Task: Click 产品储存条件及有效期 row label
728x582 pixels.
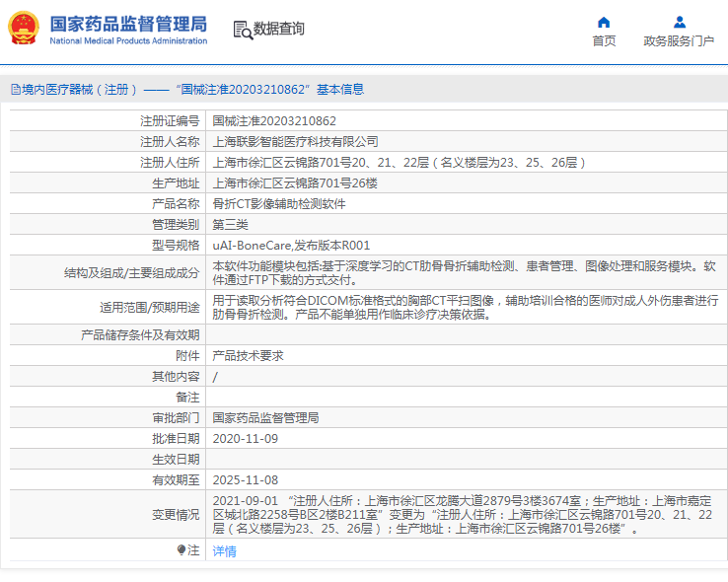Action: click(x=140, y=335)
